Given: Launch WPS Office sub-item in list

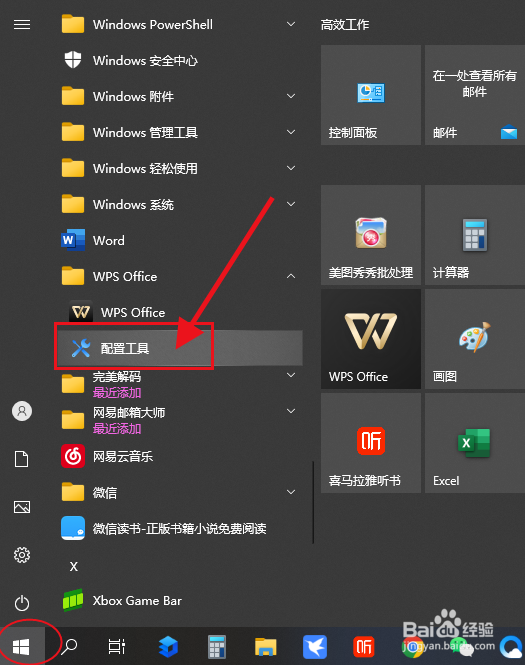Looking at the screenshot, I should point(181,313).
